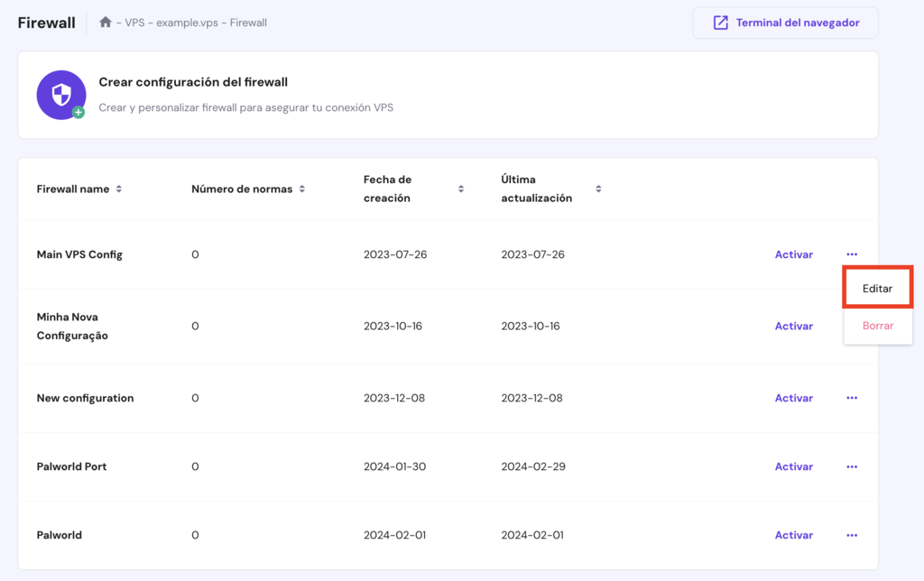This screenshot has width=924, height=581.
Task: Toggle sorting on Fecha de creación column
Action: pyautogui.click(x=460, y=189)
